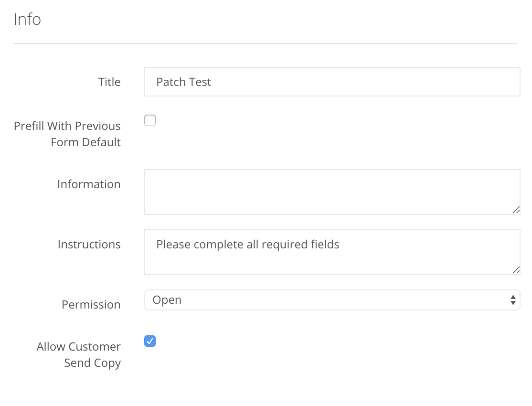
Task: Click the Information field label
Action: 89,184
